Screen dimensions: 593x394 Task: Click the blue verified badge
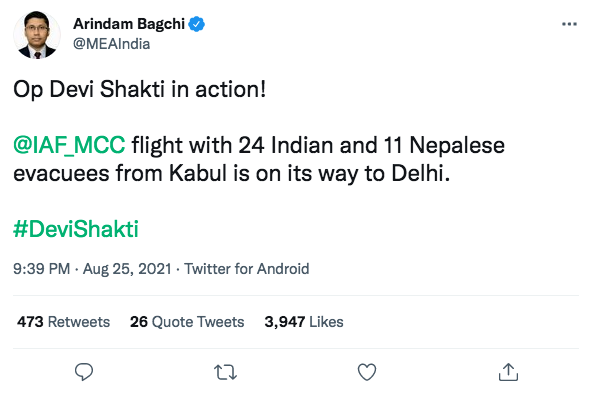197,24
